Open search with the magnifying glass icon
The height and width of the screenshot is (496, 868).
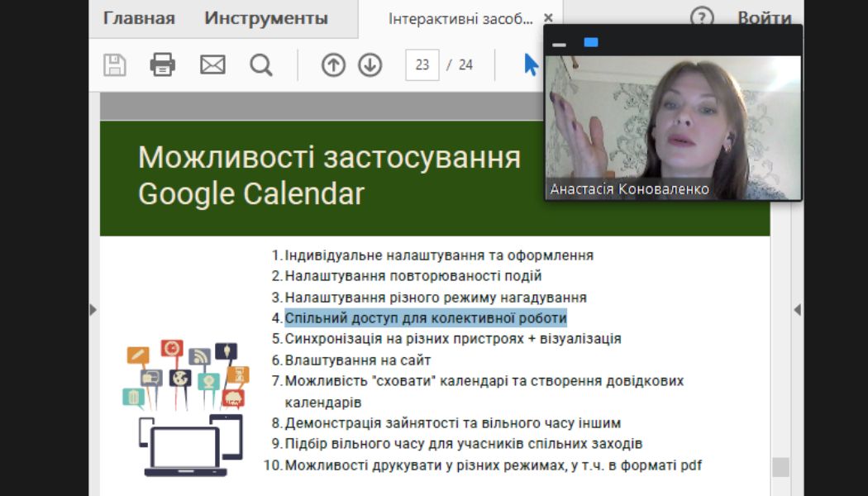(x=261, y=64)
